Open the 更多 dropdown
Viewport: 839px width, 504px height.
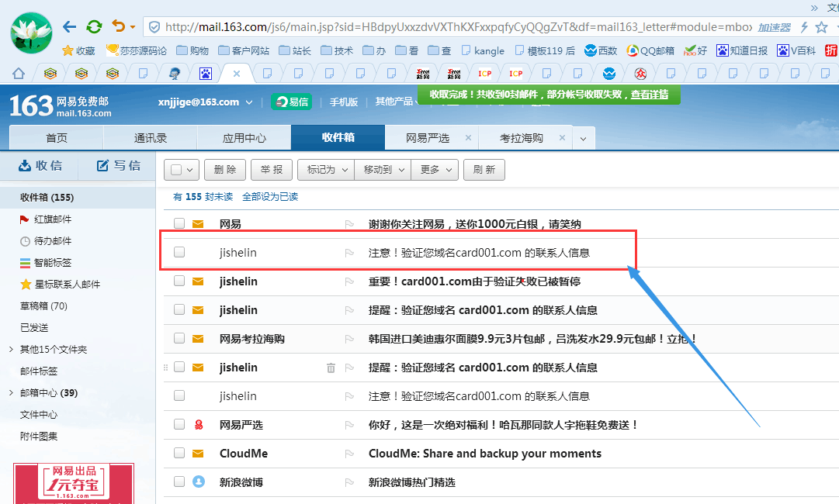coord(435,170)
